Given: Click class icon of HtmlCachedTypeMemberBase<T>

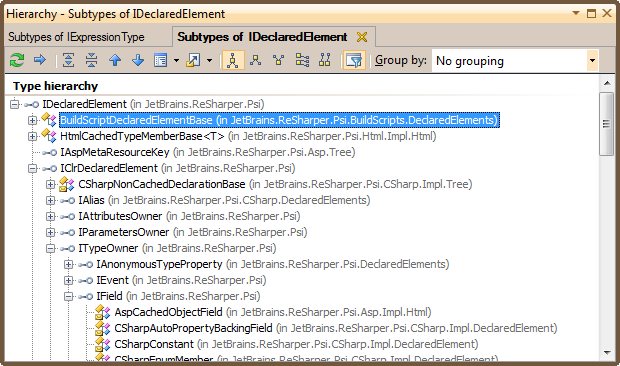Looking at the screenshot, I should pos(49,136).
